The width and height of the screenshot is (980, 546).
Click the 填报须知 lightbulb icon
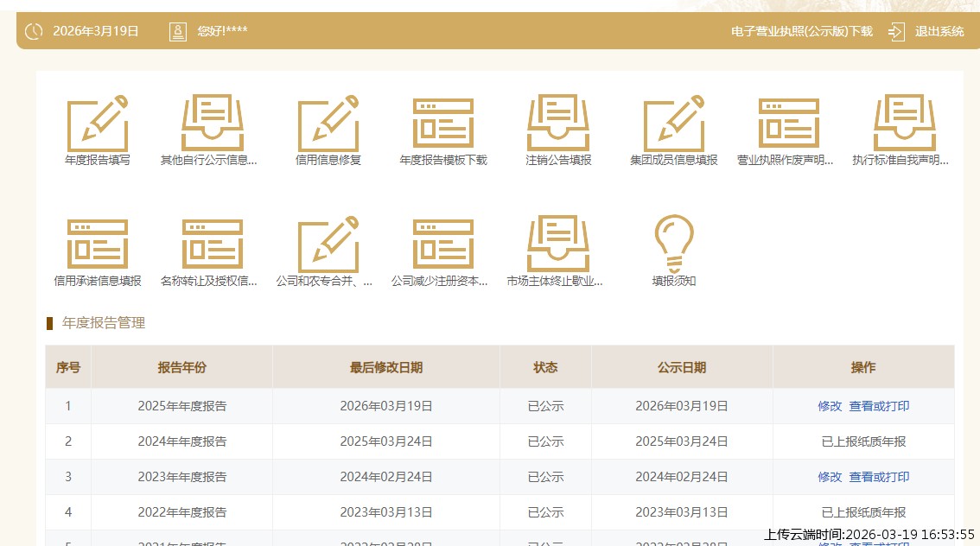point(674,243)
